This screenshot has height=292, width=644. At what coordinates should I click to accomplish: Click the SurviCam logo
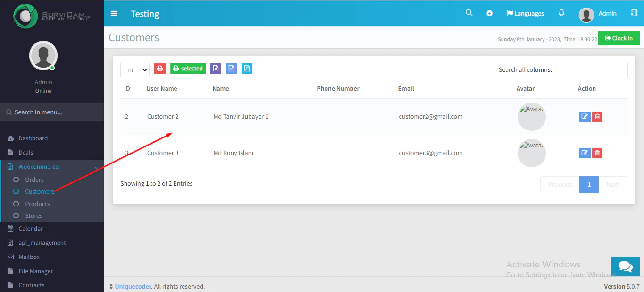click(x=52, y=16)
